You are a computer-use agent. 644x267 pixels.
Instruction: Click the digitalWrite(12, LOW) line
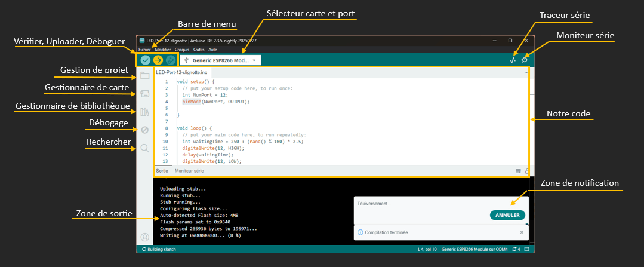pos(212,161)
